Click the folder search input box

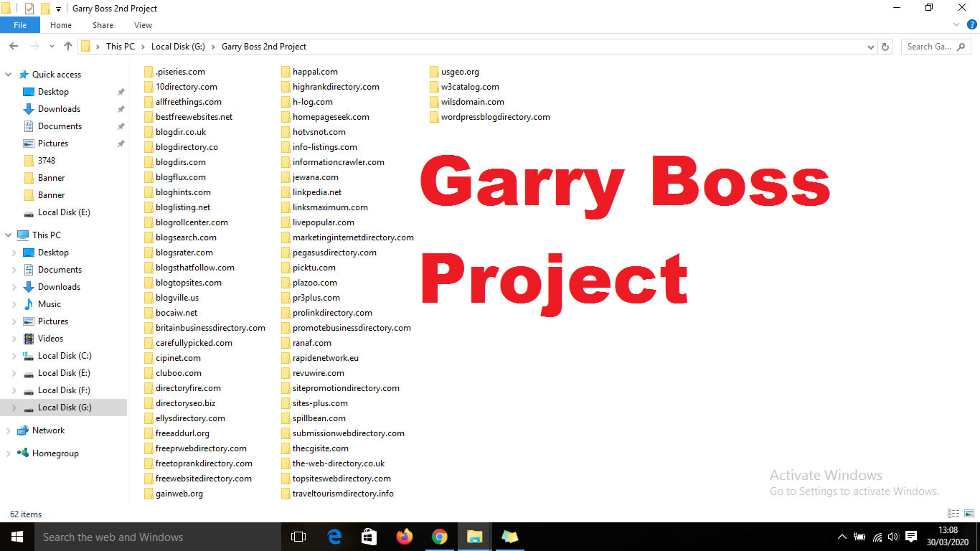[930, 47]
